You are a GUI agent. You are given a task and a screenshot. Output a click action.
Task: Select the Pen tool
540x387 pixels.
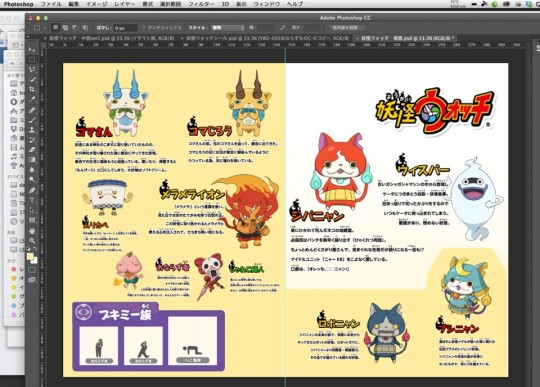(32, 190)
